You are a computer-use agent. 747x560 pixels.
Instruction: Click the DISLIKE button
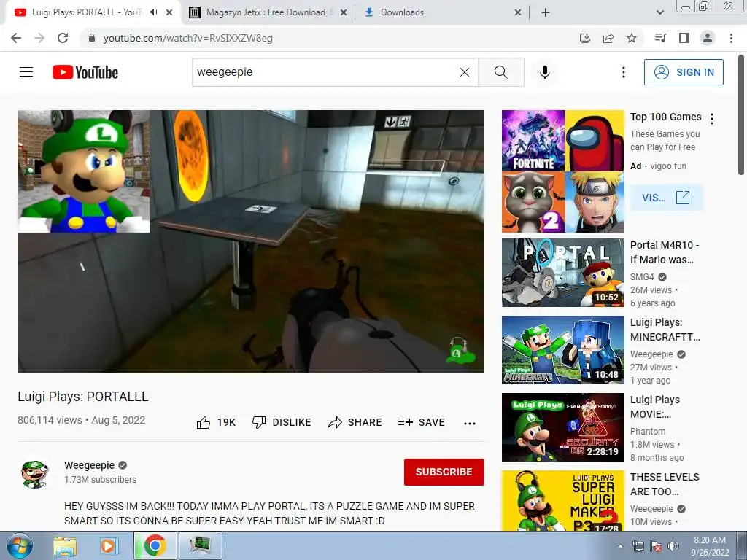click(x=282, y=422)
